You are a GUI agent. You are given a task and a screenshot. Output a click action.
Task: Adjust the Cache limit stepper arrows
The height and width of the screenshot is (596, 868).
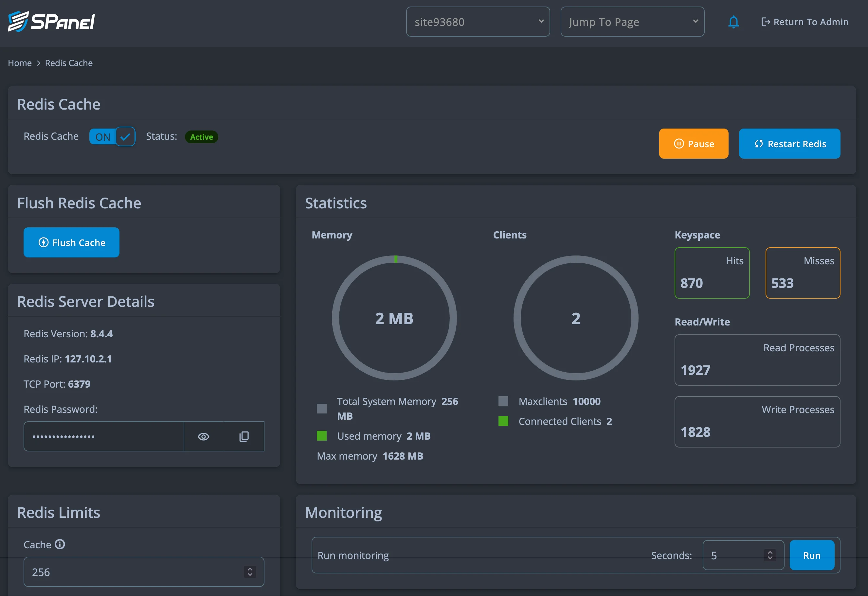(250, 572)
